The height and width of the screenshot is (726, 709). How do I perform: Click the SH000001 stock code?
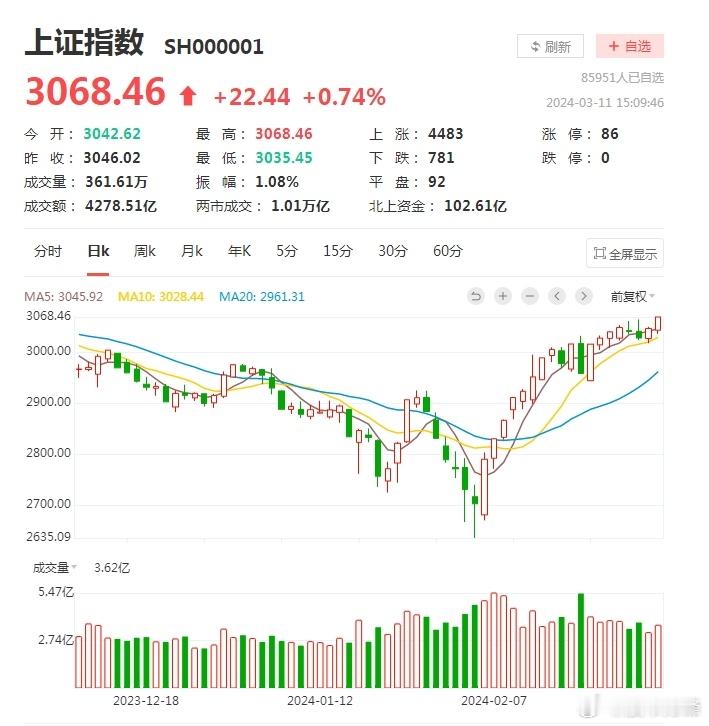[x=214, y=47]
